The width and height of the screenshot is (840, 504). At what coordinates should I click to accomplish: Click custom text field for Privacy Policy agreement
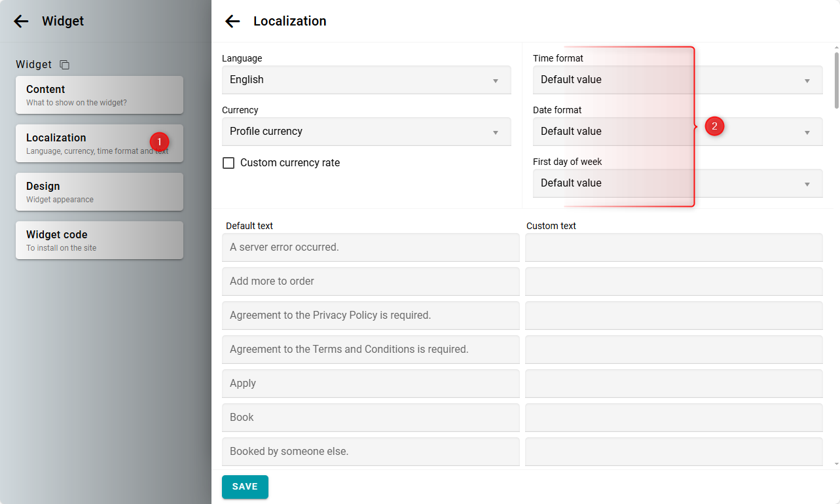tap(673, 315)
